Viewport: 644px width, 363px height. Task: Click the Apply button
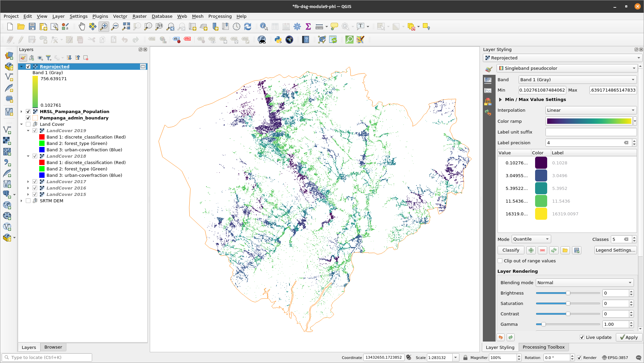coord(629,337)
